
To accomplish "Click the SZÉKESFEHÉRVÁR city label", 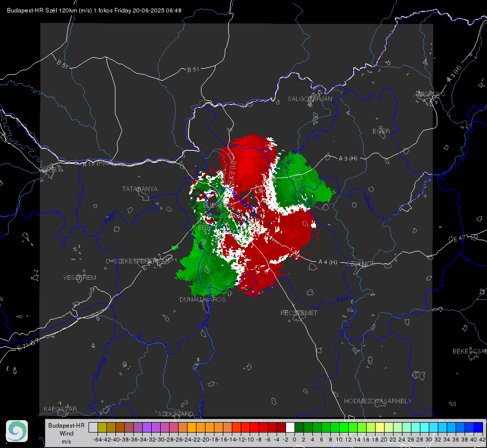I will 142,261.
